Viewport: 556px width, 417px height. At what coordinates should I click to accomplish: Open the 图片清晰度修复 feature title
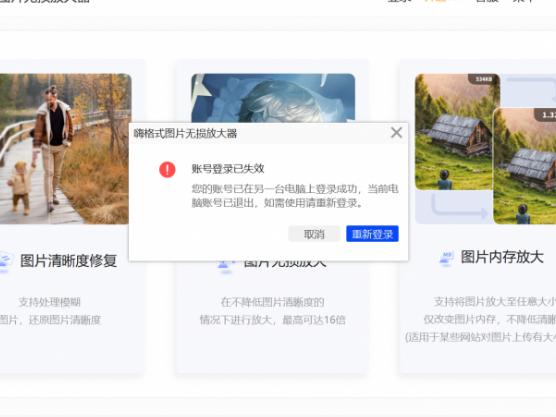coord(69,261)
